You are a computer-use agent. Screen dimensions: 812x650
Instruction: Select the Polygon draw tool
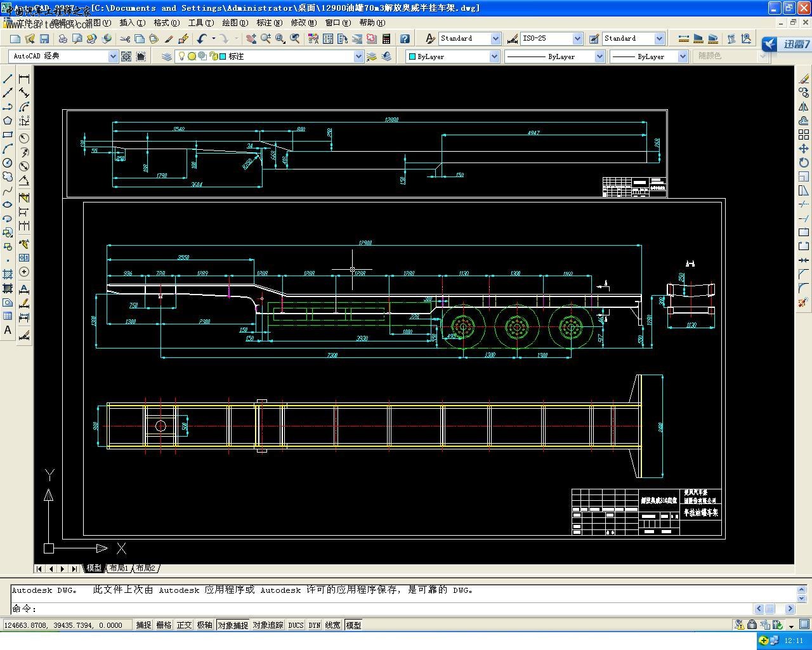8,121
